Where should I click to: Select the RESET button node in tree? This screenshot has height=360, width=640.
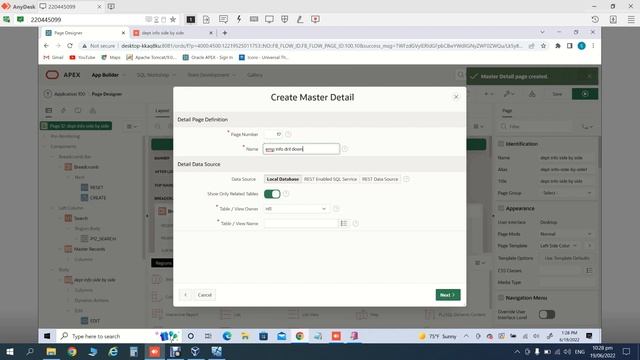click(x=97, y=187)
